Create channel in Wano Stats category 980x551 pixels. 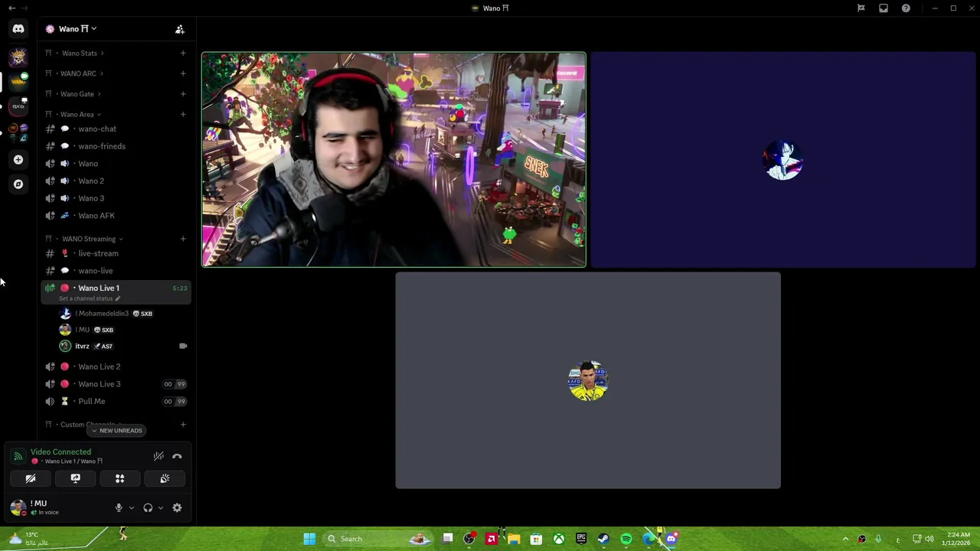(183, 54)
